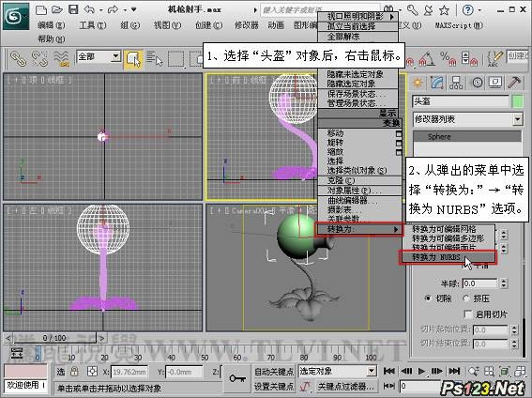Open the MAXScript(M) menu
Screen dimensions: 532x398
[x=459, y=25]
